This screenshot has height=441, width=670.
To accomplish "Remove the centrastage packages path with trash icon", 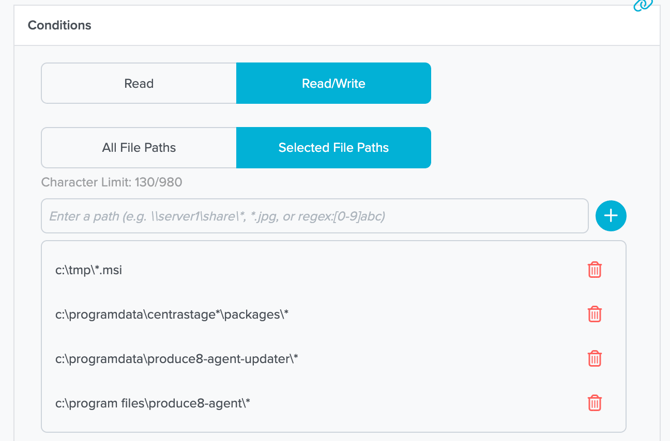I will tap(594, 314).
